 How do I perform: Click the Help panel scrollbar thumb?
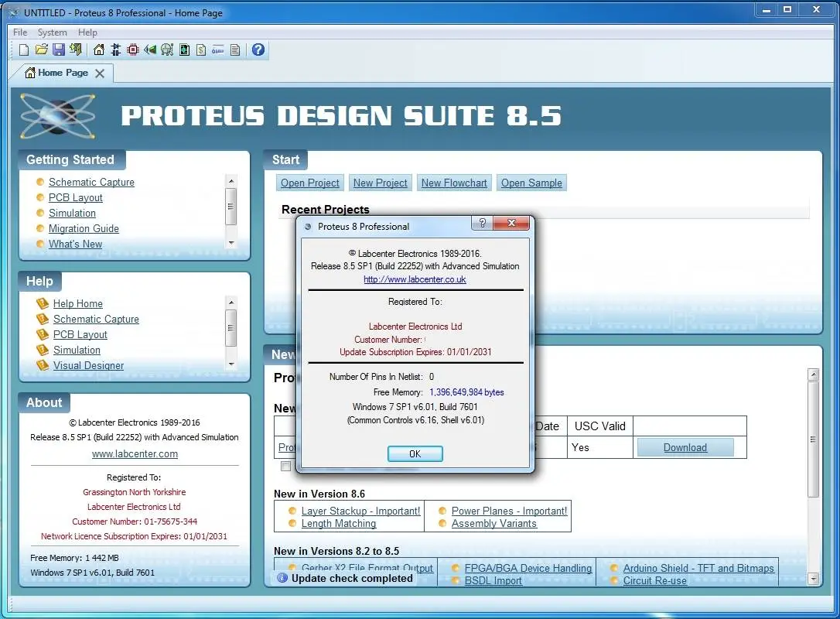click(x=231, y=327)
